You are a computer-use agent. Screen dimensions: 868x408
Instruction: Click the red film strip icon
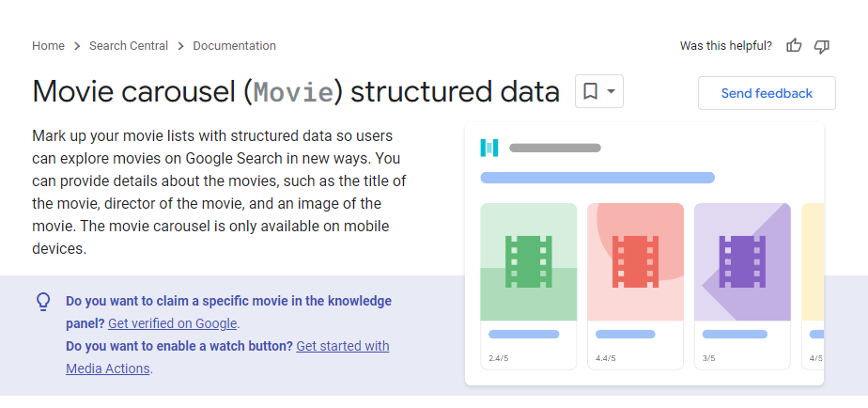pos(635,260)
